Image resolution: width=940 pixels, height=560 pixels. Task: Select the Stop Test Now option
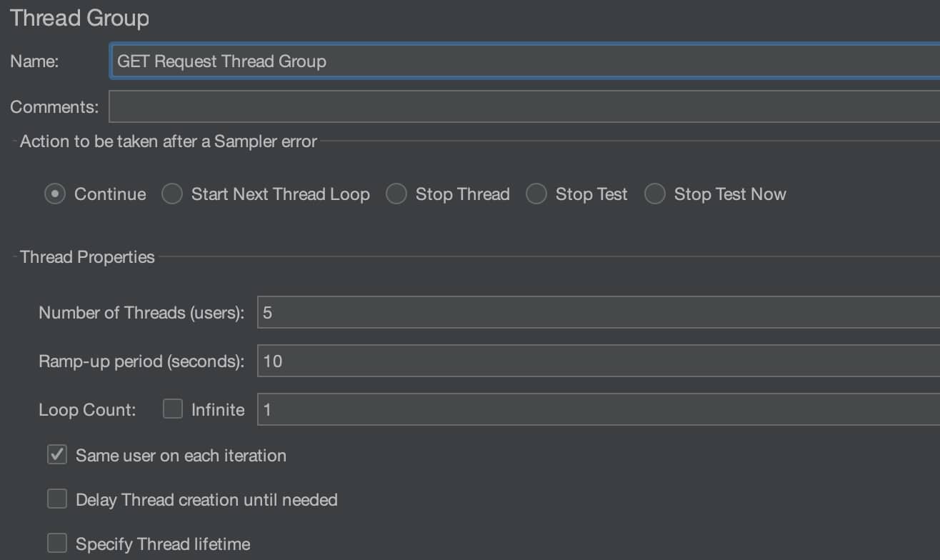654,194
